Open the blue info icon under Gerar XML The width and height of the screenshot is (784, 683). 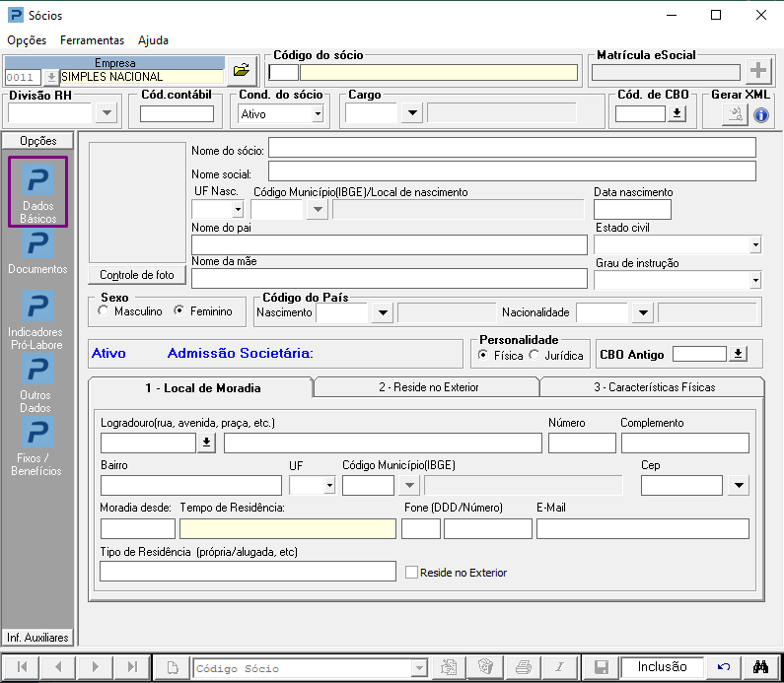761,115
